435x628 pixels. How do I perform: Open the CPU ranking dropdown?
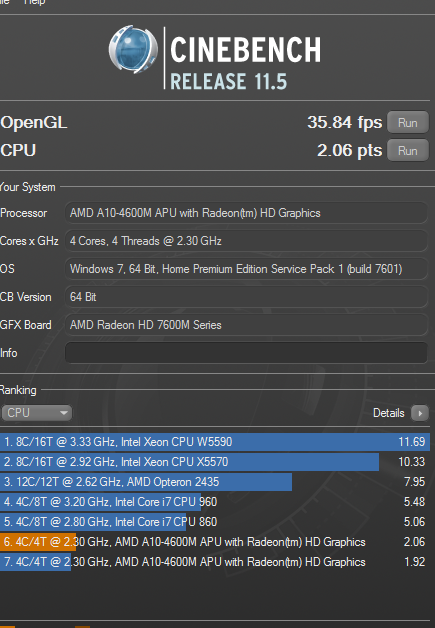pos(36,413)
